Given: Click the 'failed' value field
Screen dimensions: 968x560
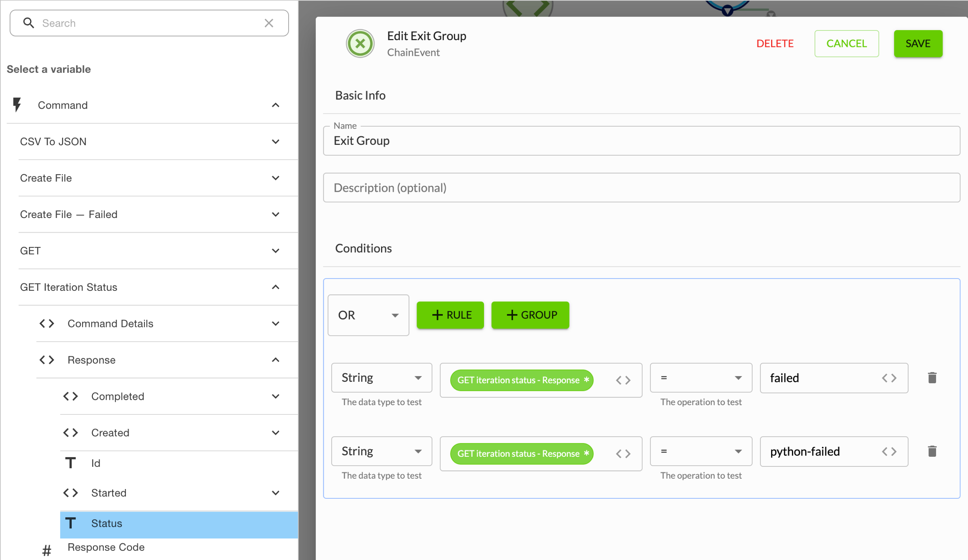Looking at the screenshot, I should pyautogui.click(x=834, y=378).
